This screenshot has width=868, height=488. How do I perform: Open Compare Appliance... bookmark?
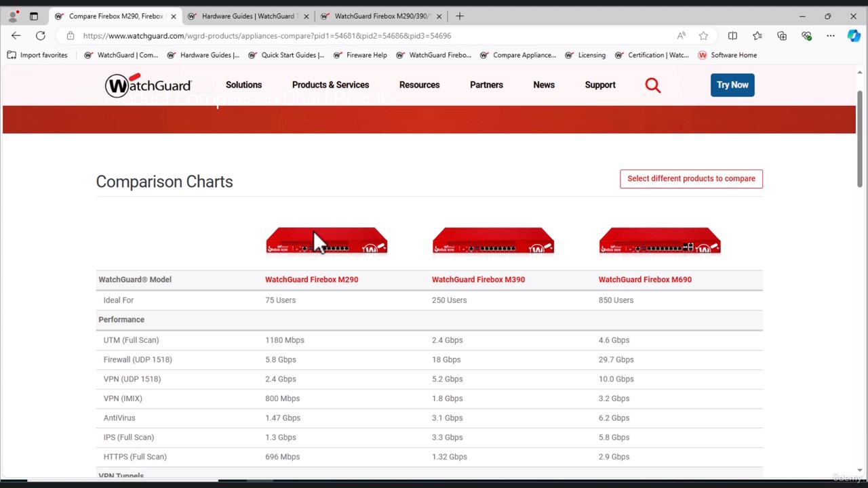pyautogui.click(x=517, y=55)
